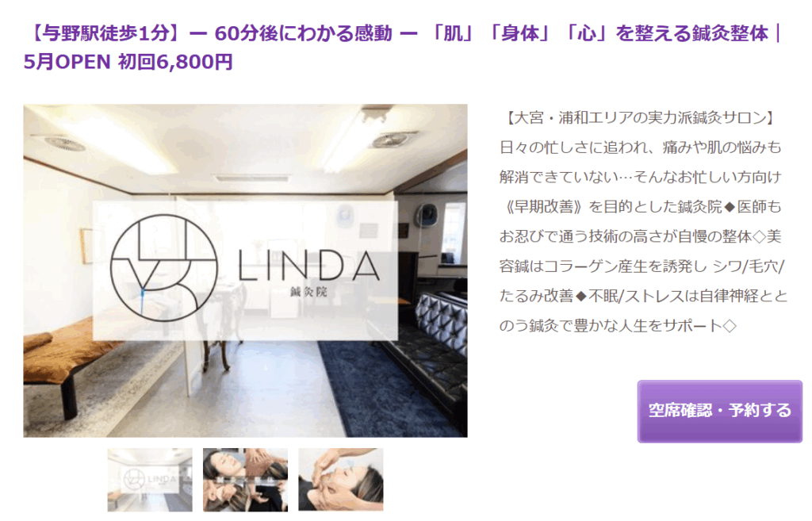This screenshot has width=812, height=521.
Task: Click the 5月OPEN 初回6,800円 heading line
Action: (x=128, y=62)
